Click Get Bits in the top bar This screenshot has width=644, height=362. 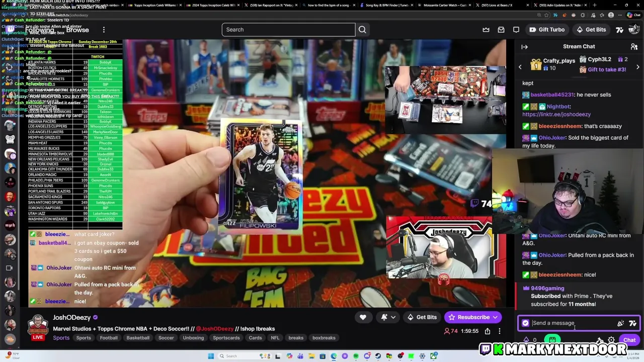[x=591, y=30]
